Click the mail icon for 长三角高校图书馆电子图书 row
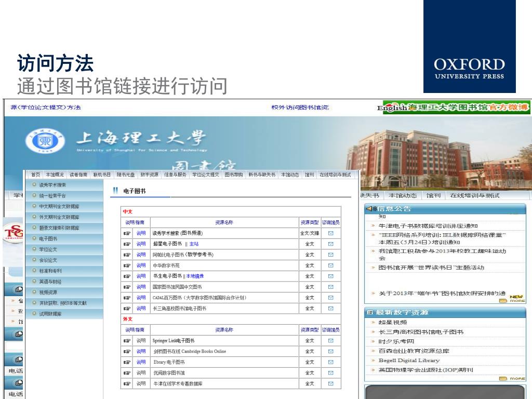Image resolution: width=532 pixels, height=399 pixels. tap(331, 309)
